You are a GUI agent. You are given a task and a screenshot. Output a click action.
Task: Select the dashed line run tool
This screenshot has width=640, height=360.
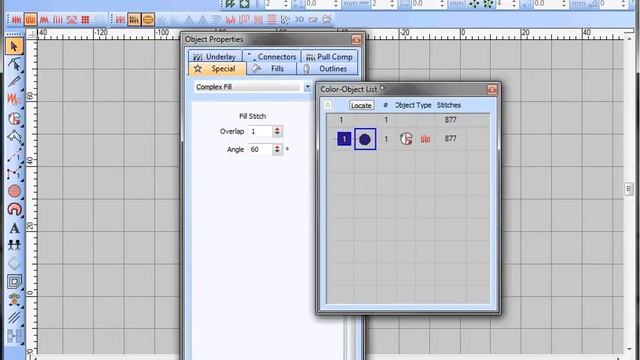click(x=14, y=155)
